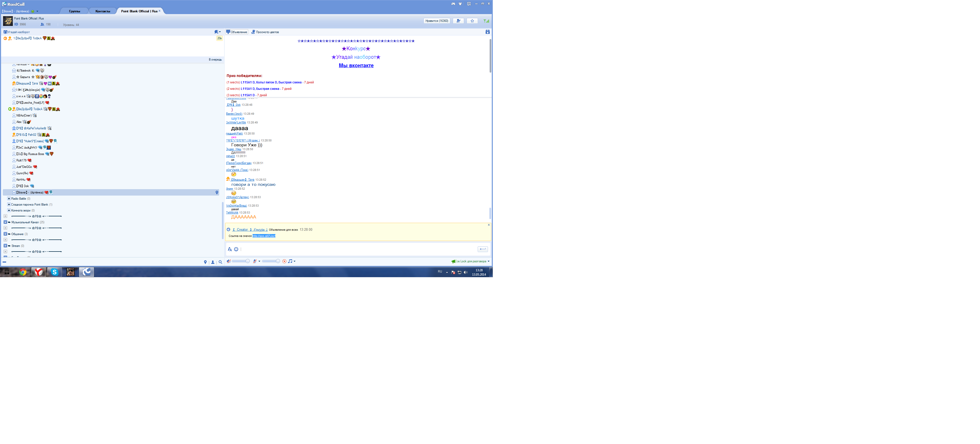Viewport: 980px width, 444px height.
Task: Click the system tray volume icon
Action: point(466,272)
